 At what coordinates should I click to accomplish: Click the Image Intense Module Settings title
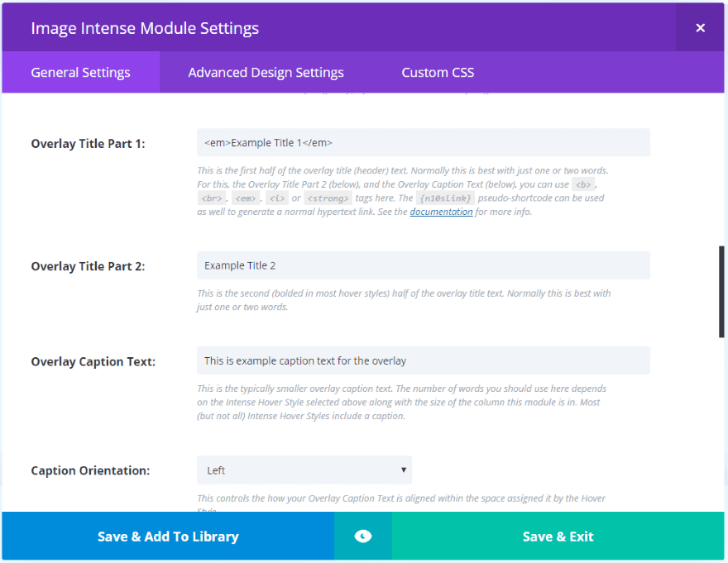145,28
